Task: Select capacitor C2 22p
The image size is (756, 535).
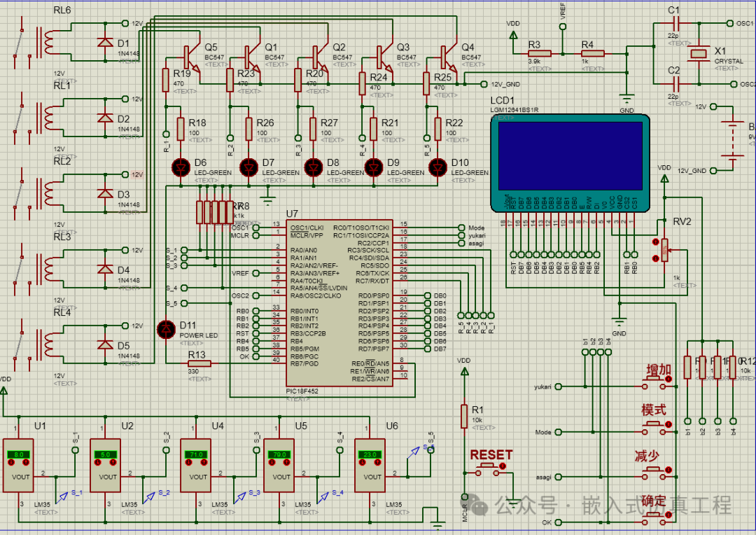Action: tap(675, 84)
